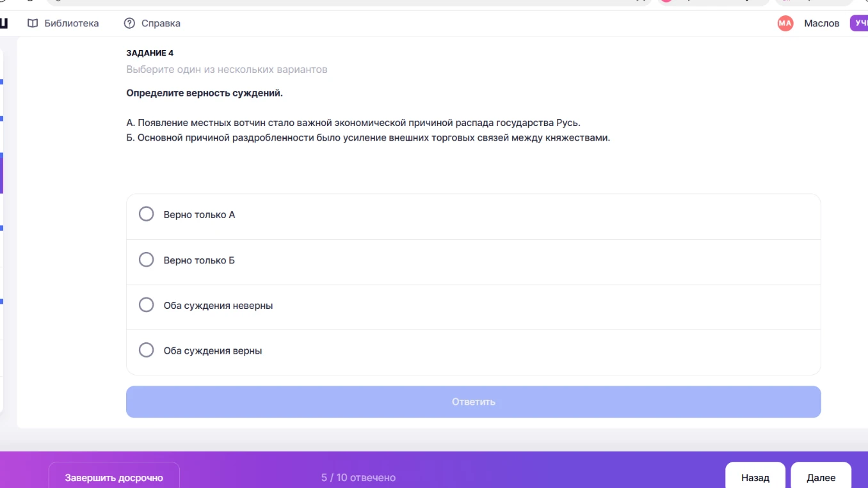868x488 pixels.
Task: Click the Справка question mark icon
Action: click(129, 23)
